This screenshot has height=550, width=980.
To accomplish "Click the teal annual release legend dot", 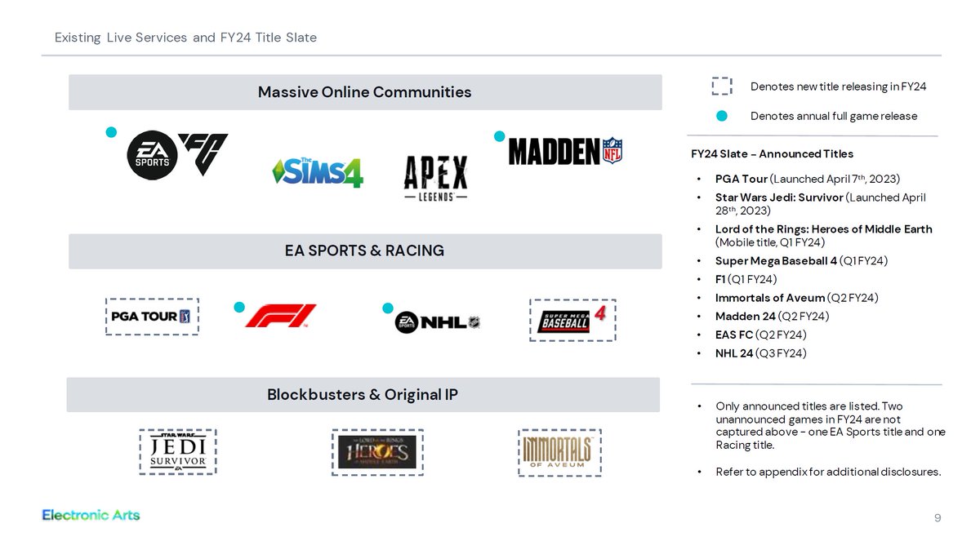I will (x=722, y=116).
